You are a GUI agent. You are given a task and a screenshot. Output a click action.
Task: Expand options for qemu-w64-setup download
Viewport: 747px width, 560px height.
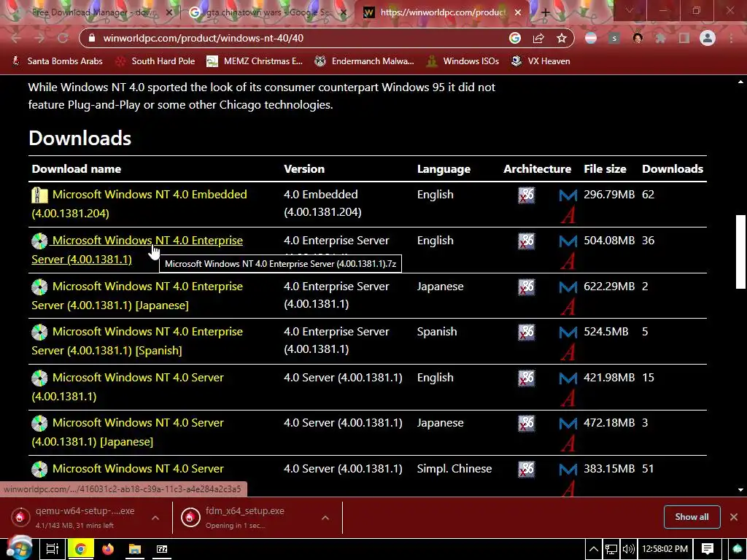point(155,518)
